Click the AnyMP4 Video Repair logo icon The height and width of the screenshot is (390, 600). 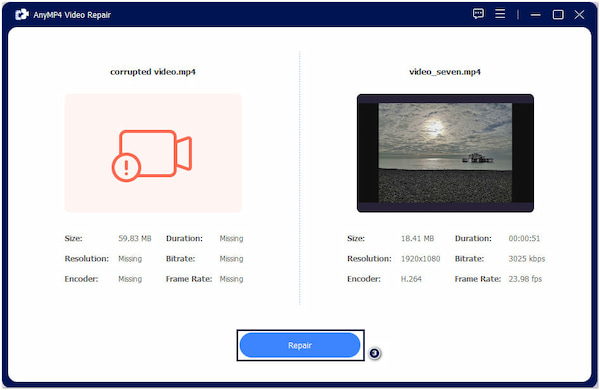tap(22, 15)
